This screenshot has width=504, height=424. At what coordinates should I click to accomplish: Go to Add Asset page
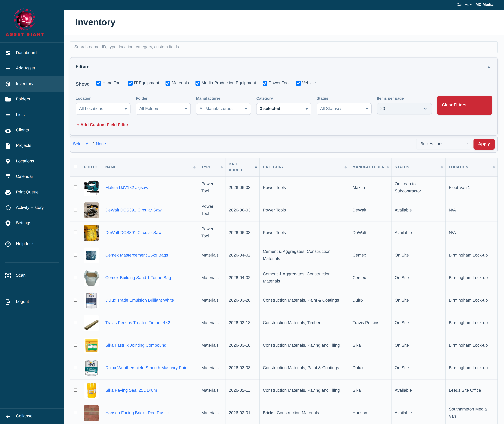pyautogui.click(x=32, y=68)
